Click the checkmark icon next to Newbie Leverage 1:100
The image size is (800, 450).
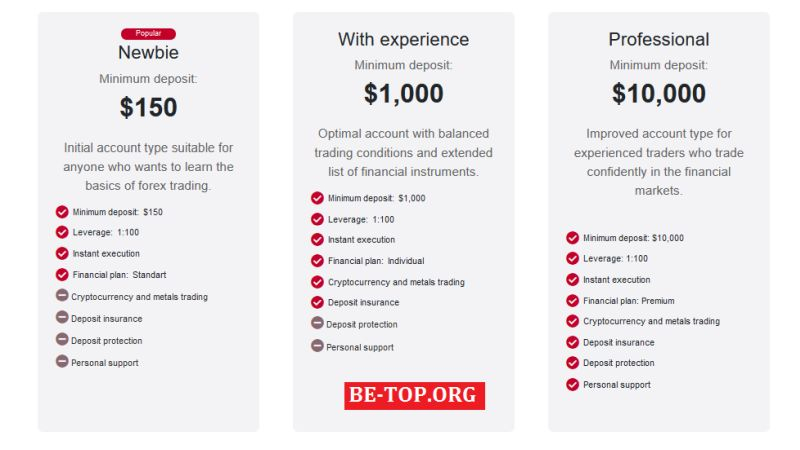62,232
